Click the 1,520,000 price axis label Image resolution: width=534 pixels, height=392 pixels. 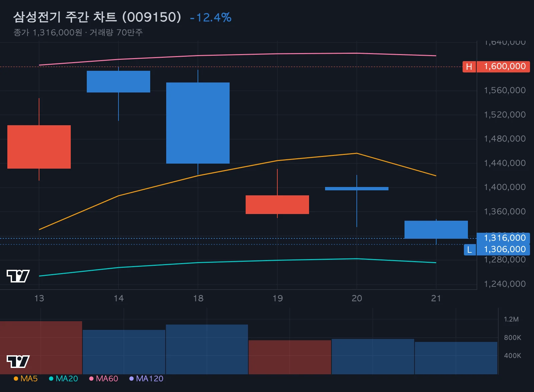505,115
